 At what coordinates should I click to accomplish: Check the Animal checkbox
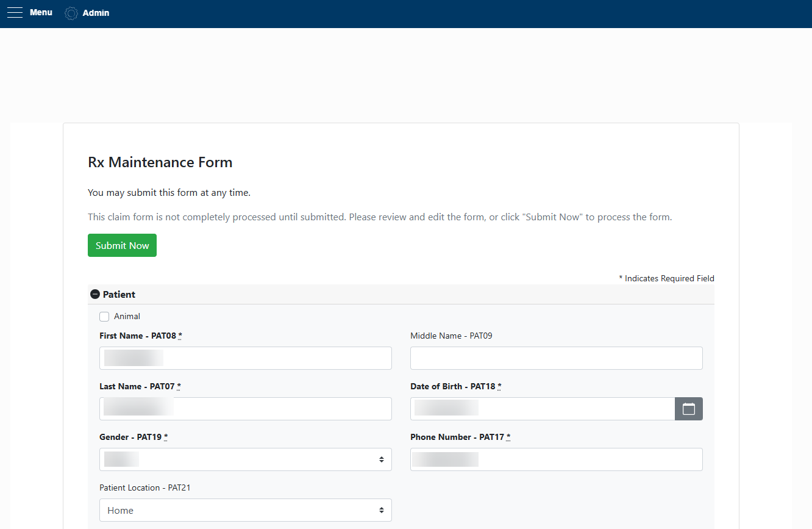[104, 317]
